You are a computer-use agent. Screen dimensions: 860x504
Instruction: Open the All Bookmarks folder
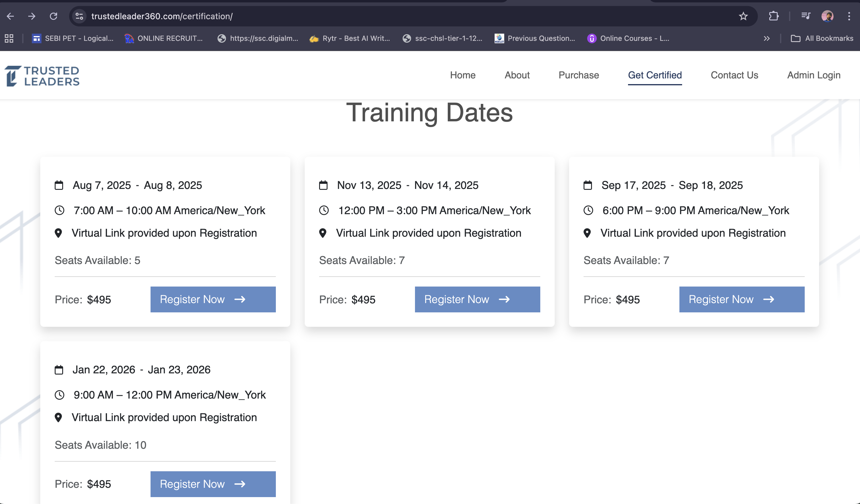(822, 38)
